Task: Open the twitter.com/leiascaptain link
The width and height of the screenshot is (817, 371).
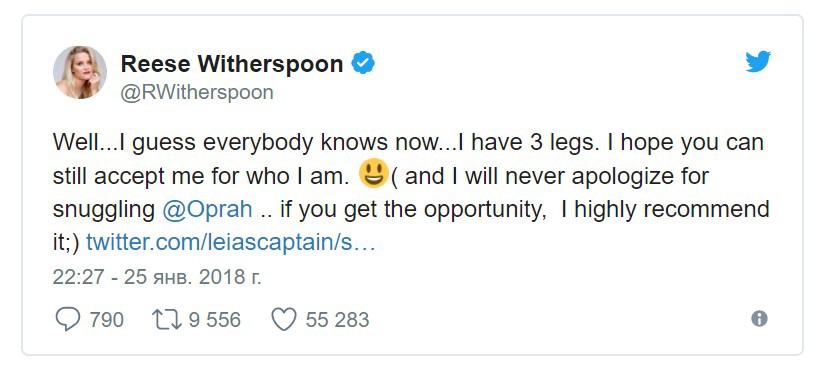Action: coord(231,242)
